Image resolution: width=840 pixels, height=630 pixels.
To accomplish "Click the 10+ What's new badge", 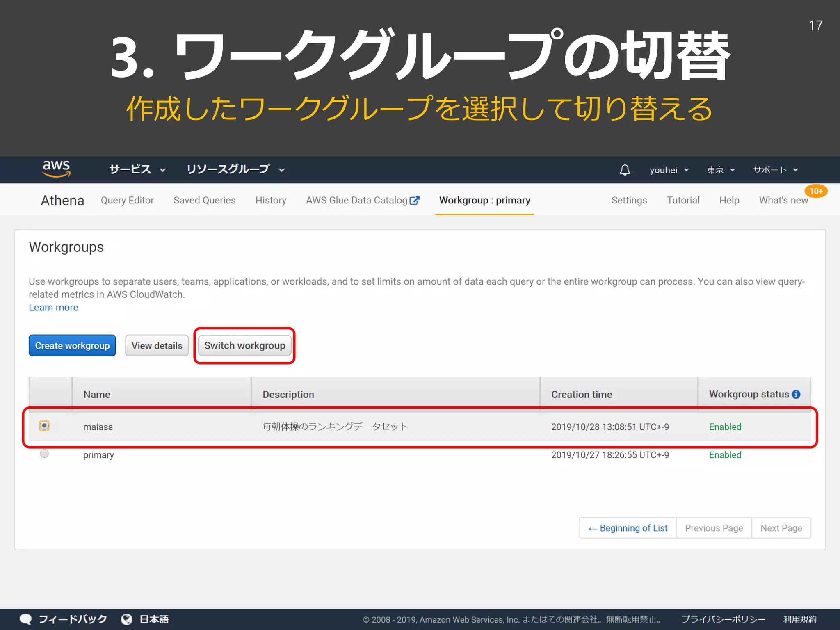I will (815, 191).
